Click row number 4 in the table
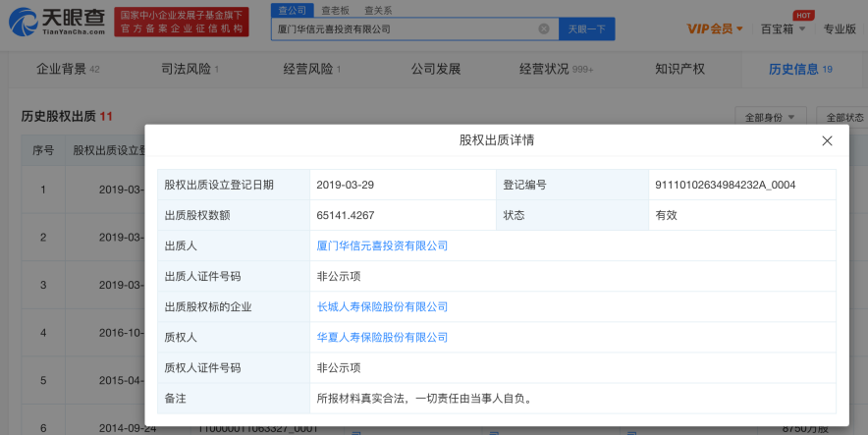The width and height of the screenshot is (868, 435). [x=43, y=333]
